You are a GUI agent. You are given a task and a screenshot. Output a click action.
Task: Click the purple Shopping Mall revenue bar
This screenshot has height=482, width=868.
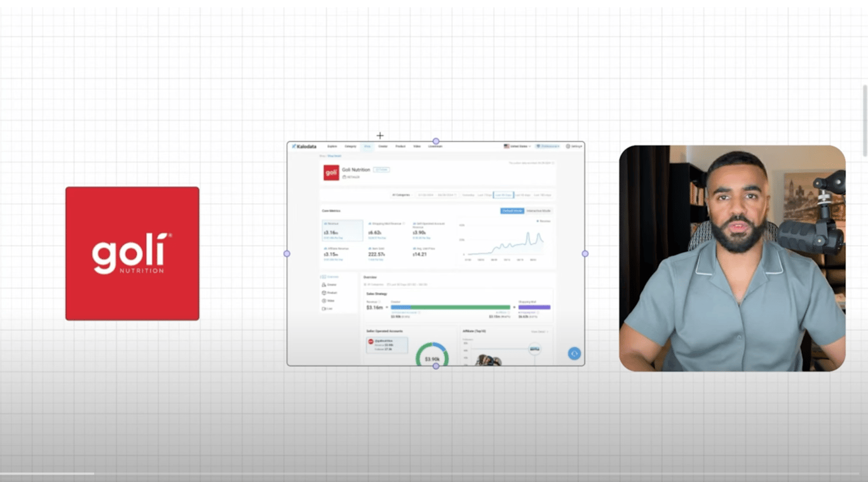click(534, 307)
